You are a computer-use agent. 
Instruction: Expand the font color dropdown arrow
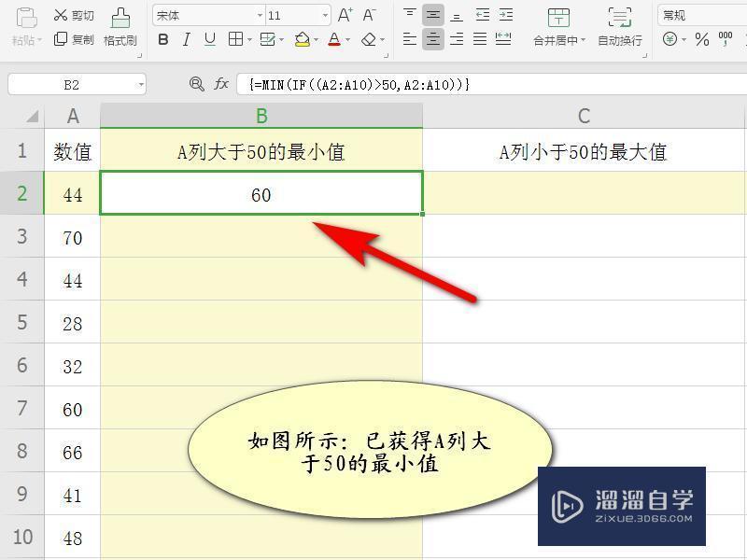pyautogui.click(x=348, y=40)
